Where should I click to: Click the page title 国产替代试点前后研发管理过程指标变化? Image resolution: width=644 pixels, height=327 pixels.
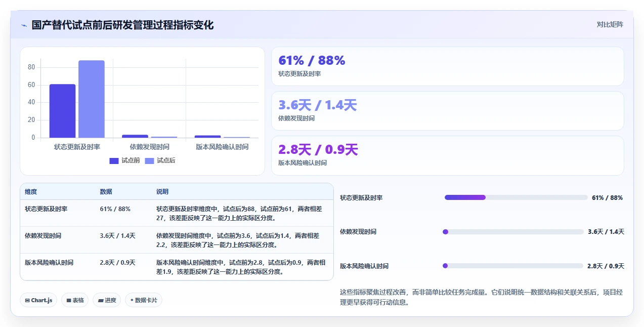click(x=122, y=25)
